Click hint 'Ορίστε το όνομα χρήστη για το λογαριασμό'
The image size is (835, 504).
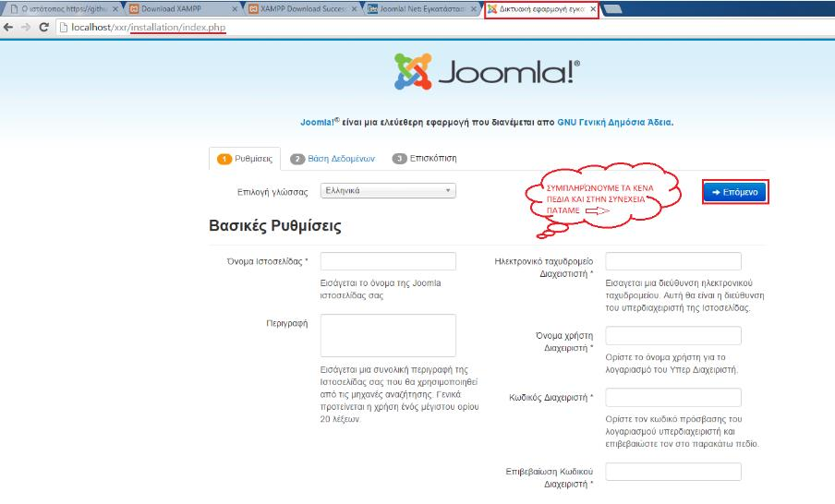click(x=672, y=364)
